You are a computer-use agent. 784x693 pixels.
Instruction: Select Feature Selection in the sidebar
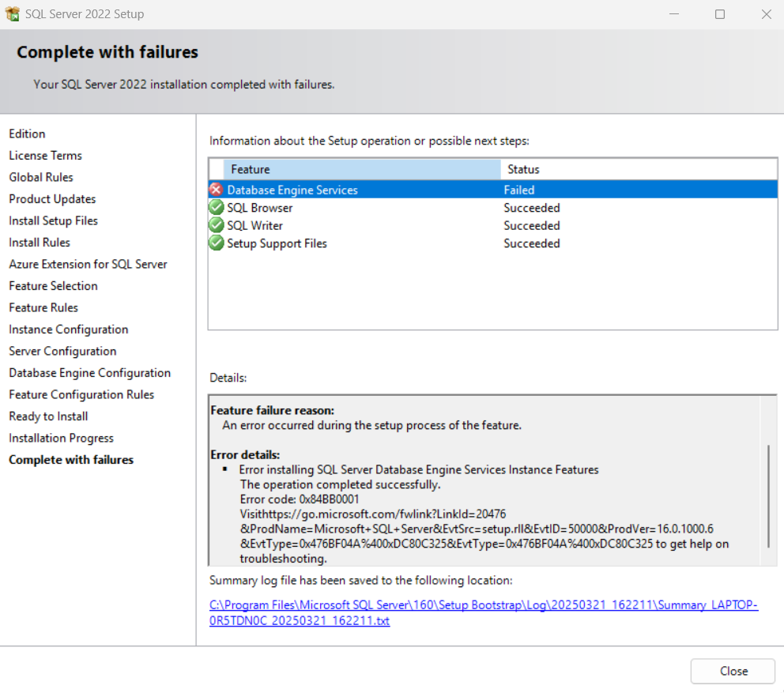[x=53, y=285]
